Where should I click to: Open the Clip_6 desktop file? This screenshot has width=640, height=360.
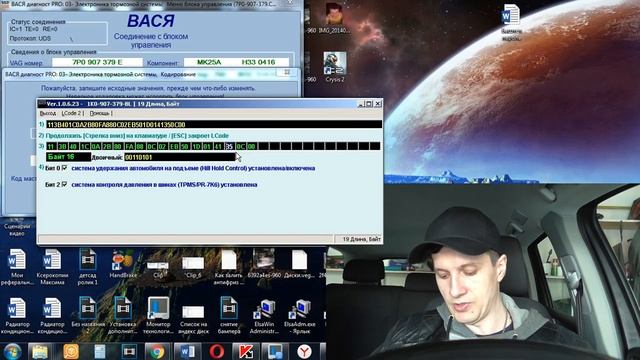[x=193, y=267]
